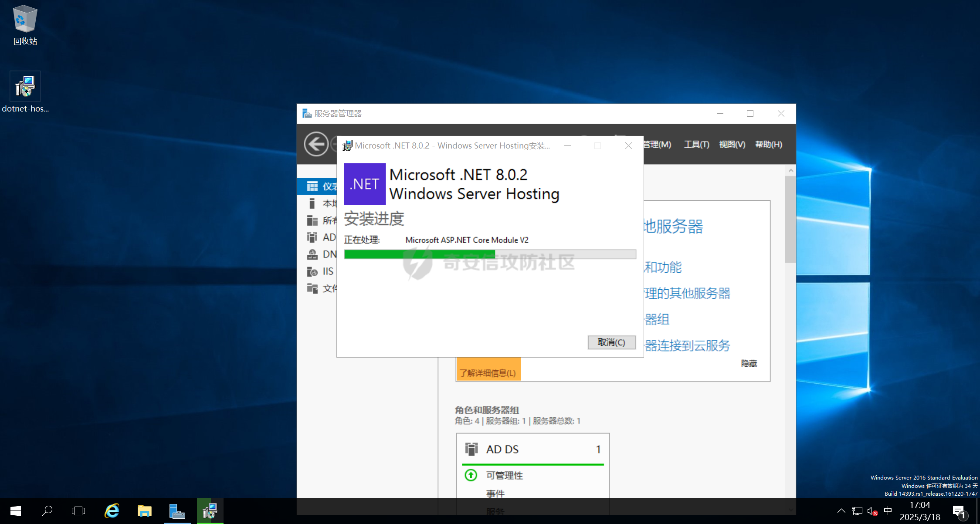
Task: Click the Server Manager vertical scrollbar thumb
Action: point(790,219)
